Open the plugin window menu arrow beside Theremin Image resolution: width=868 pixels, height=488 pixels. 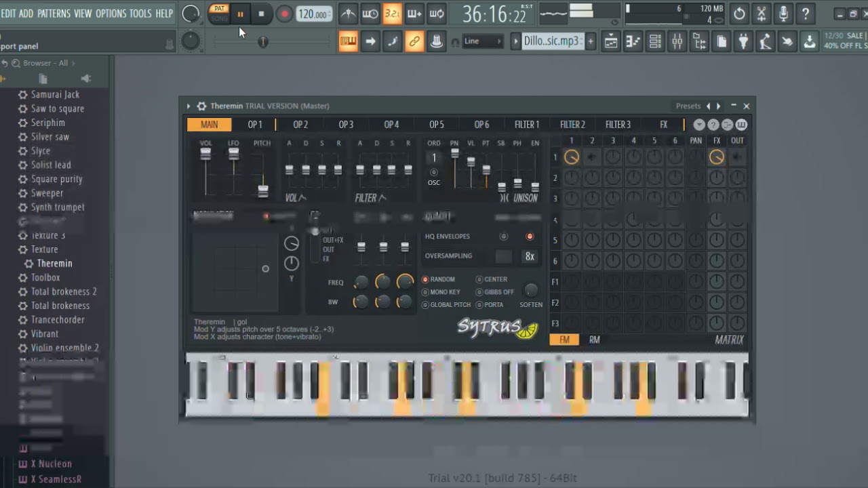point(189,106)
